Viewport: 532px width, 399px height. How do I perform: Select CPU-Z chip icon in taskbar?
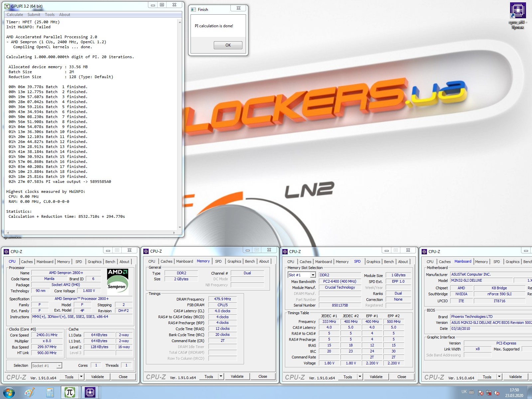coord(90,392)
